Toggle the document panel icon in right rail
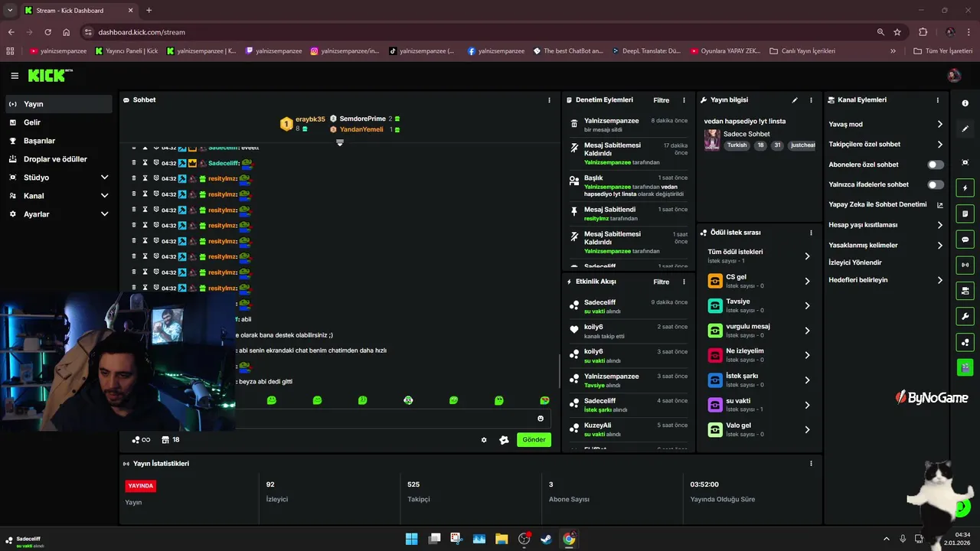980x551 pixels. pos(965,214)
